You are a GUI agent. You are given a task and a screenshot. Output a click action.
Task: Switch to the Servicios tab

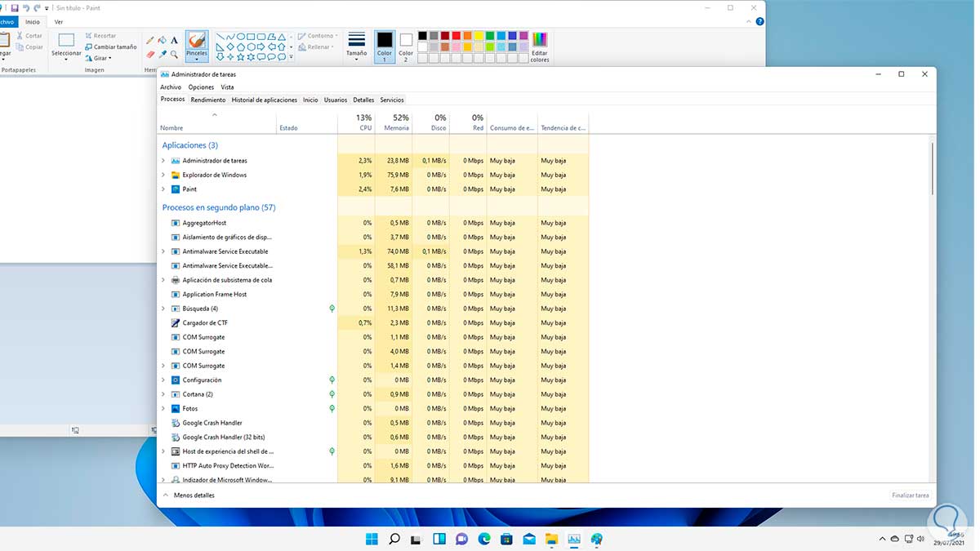click(392, 100)
